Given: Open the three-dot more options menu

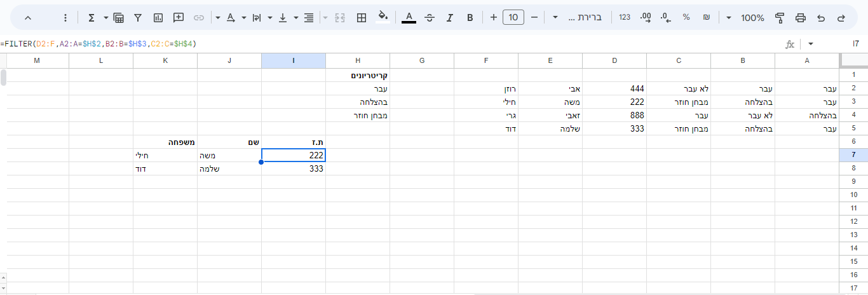Looking at the screenshot, I should click(x=65, y=18).
